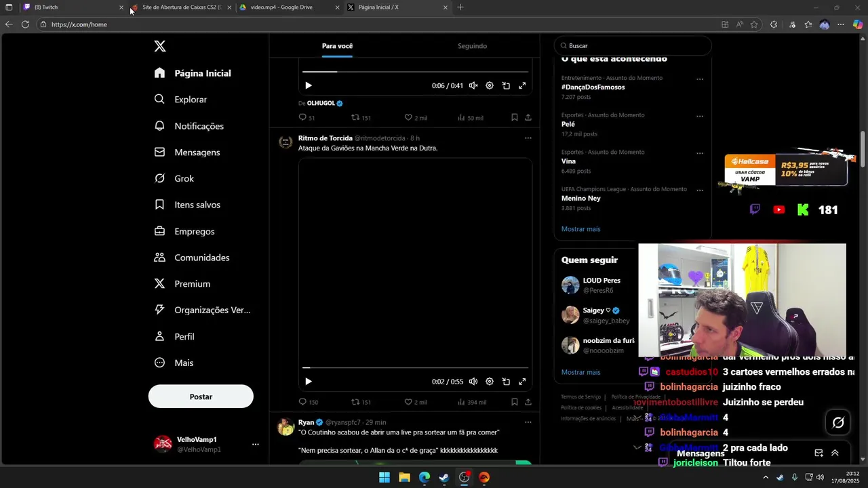The width and height of the screenshot is (868, 488).
Task: Open settings of OLHUGOL video
Action: [x=490, y=85]
